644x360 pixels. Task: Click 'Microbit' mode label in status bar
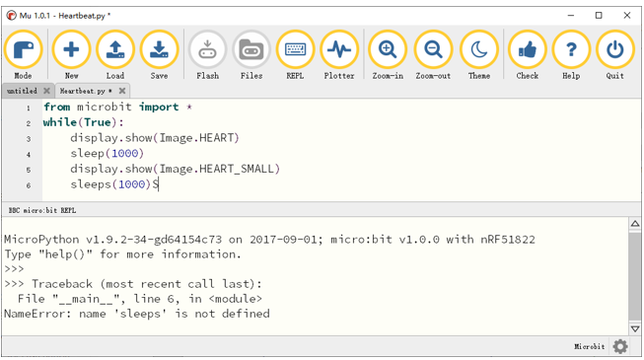(590, 347)
